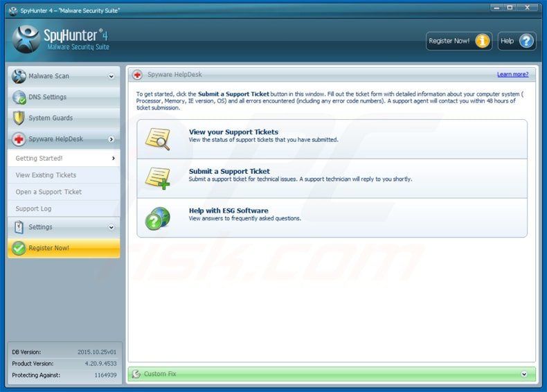Click the yellow Register Now! sidebar button
The width and height of the screenshot is (547, 392).
[x=64, y=248]
